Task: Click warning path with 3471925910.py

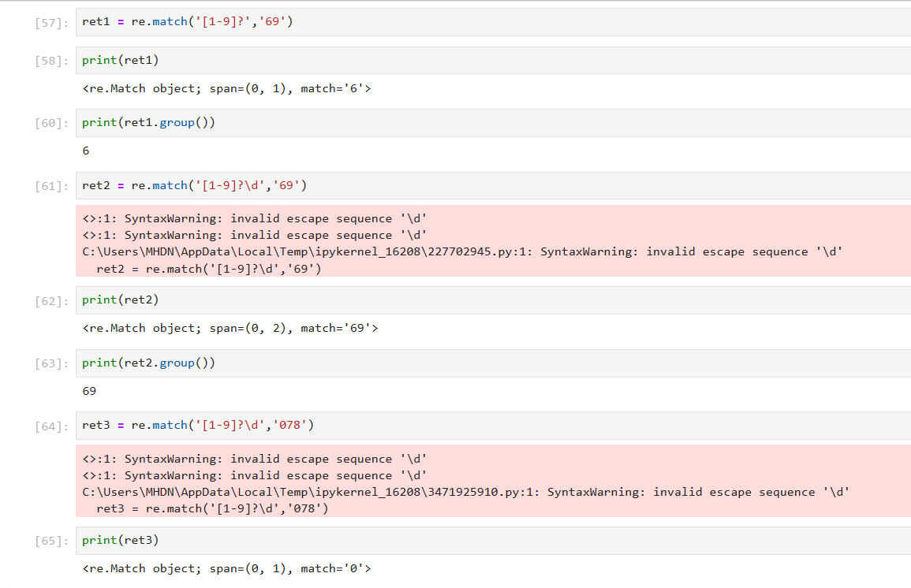Action: point(466,492)
